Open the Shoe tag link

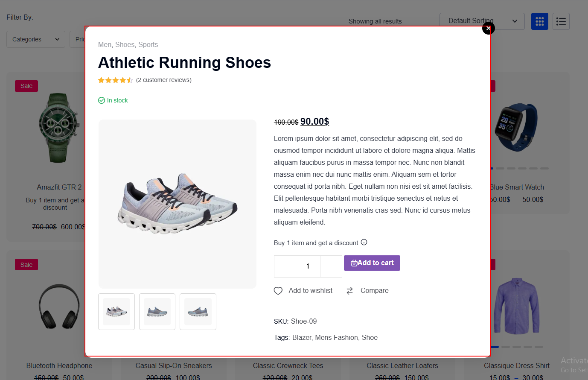370,338
